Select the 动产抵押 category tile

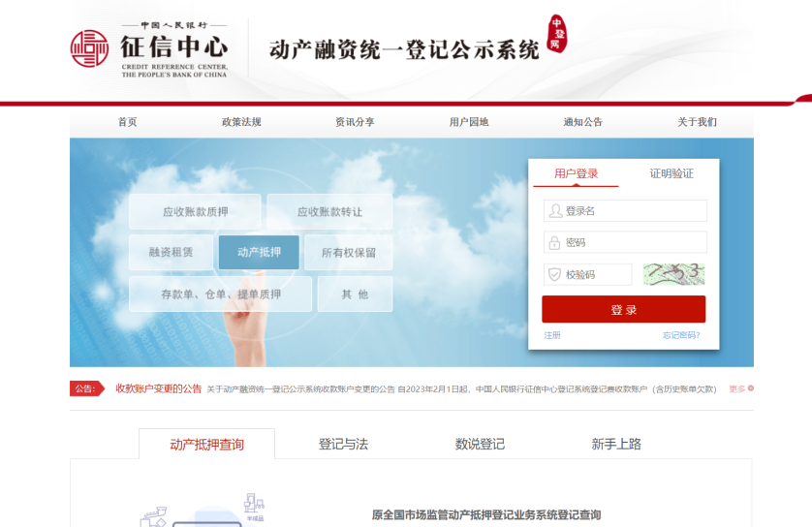tap(259, 252)
